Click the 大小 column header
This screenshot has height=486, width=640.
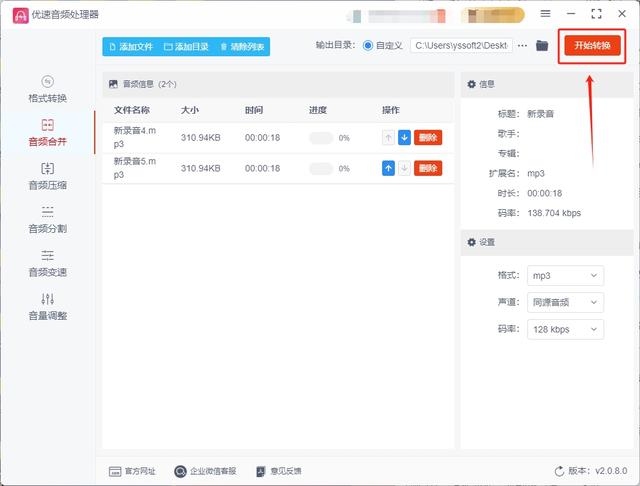(x=190, y=110)
